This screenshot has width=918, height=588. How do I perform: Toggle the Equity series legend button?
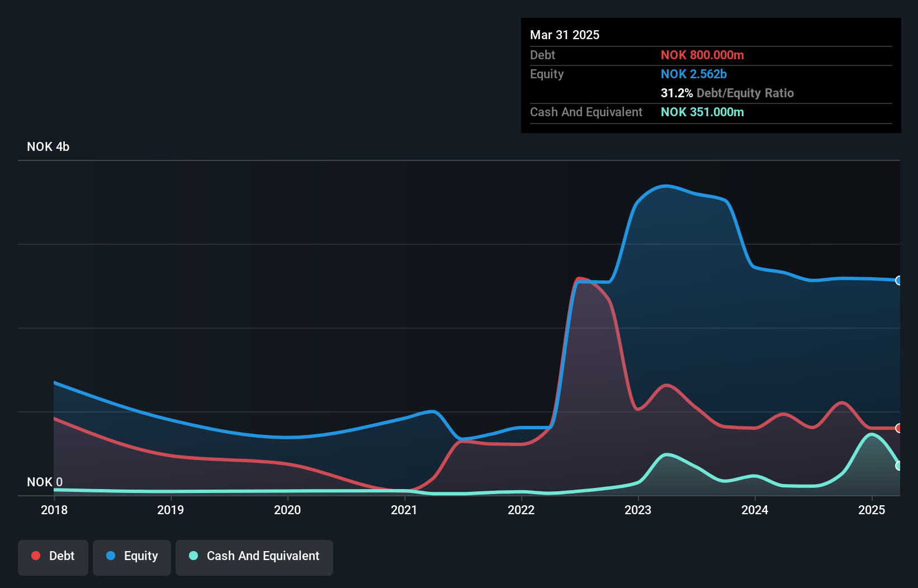132,557
